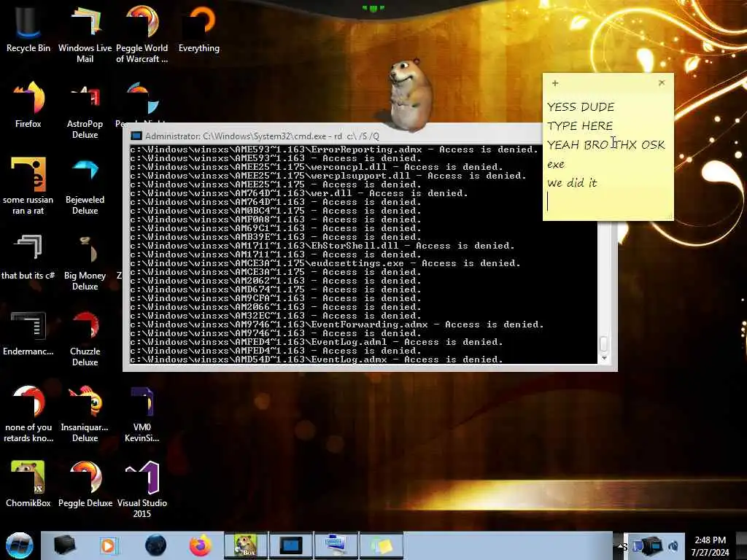Image resolution: width=747 pixels, height=560 pixels.
Task: Add a new sticky note with plus
Action: (555, 83)
